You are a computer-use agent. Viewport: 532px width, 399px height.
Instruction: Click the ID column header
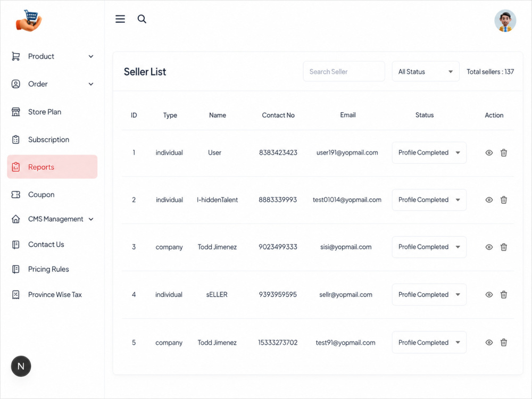click(134, 115)
